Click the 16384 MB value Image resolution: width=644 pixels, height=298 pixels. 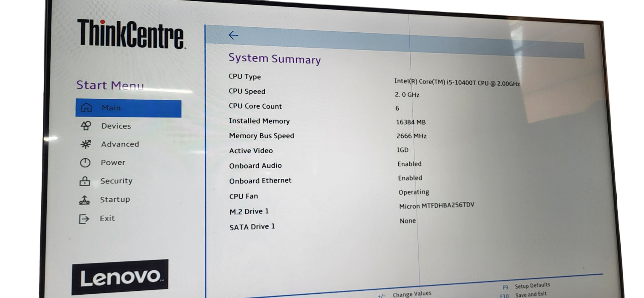point(411,122)
